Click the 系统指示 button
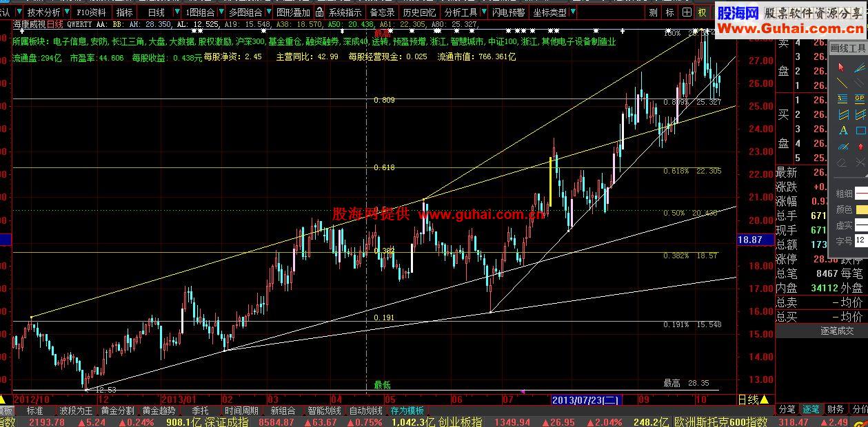The image size is (868, 427). [x=345, y=12]
